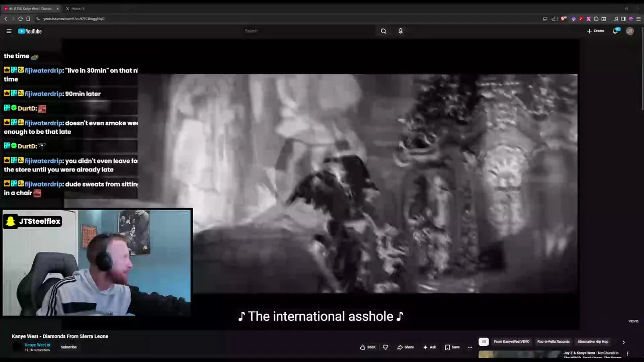This screenshot has width=644, height=362.
Task: Show more filter chips with the right chevron
Action: point(623,342)
